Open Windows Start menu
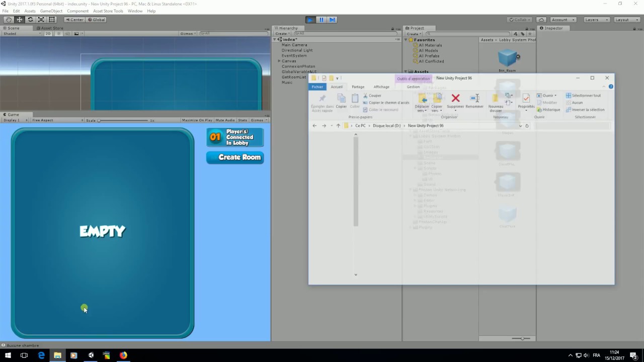The image size is (644, 362). (x=8, y=355)
